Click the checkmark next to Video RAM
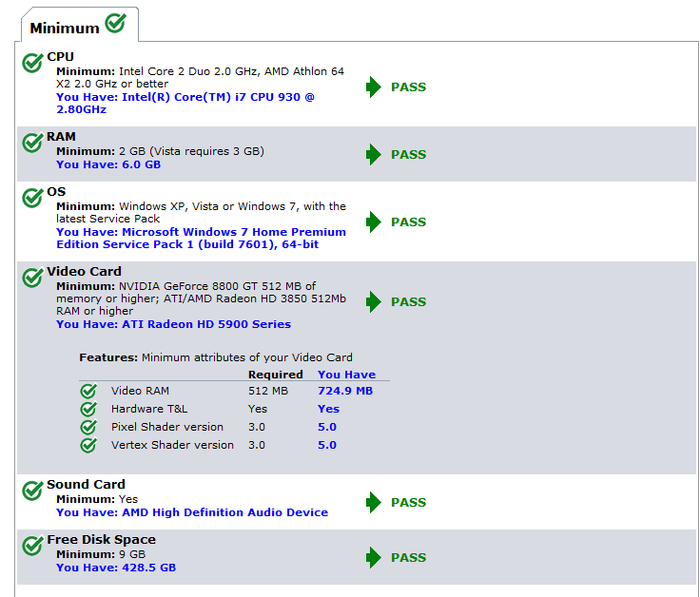 click(x=88, y=391)
